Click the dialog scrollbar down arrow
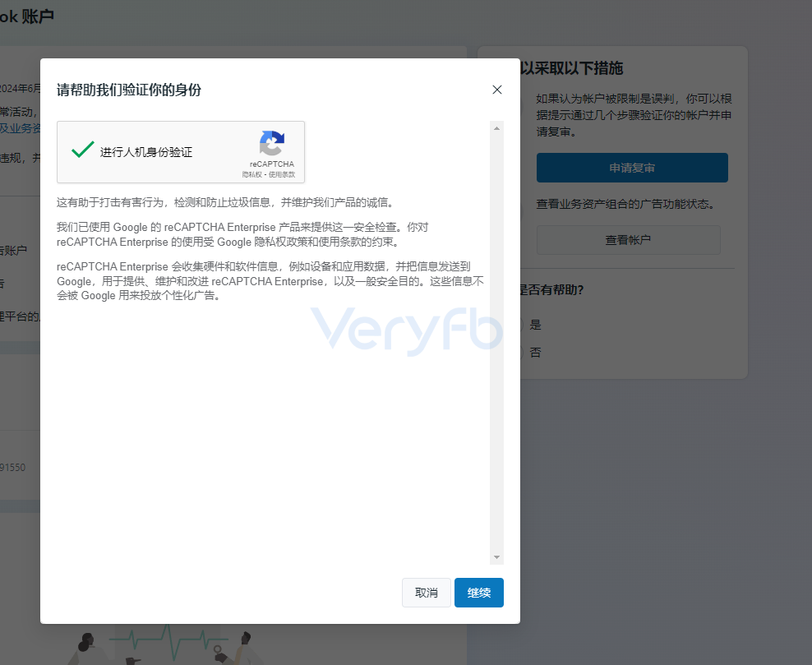Image resolution: width=812 pixels, height=665 pixels. [496, 557]
